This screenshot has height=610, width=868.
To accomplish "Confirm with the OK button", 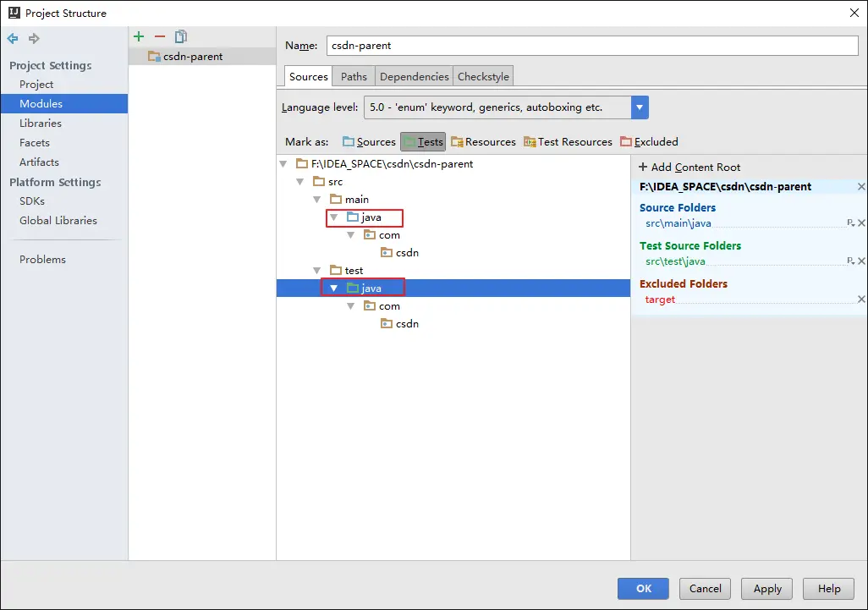I will (643, 588).
